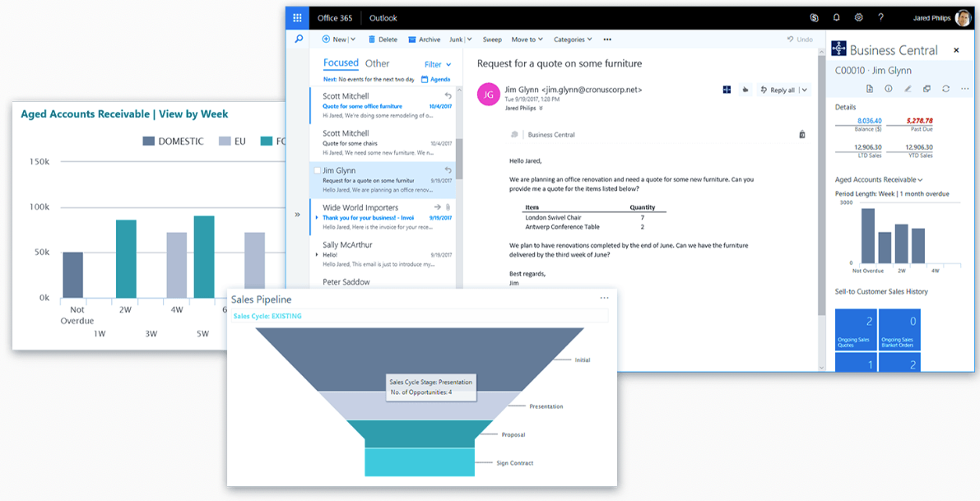Open more Outlook toolbar commands ellipsis

(x=607, y=39)
